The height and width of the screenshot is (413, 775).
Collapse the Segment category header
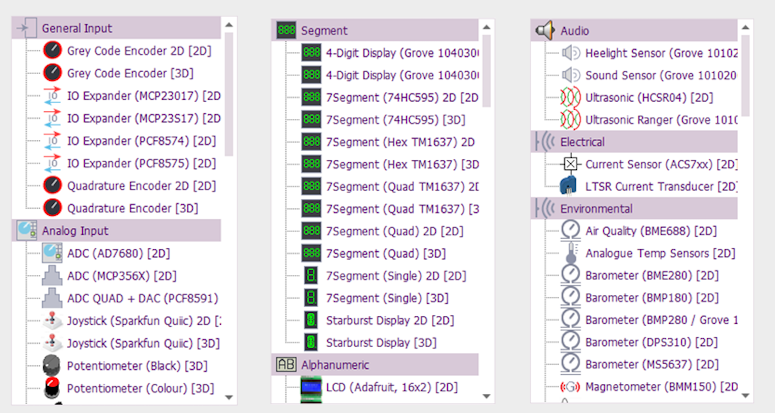[x=324, y=31]
